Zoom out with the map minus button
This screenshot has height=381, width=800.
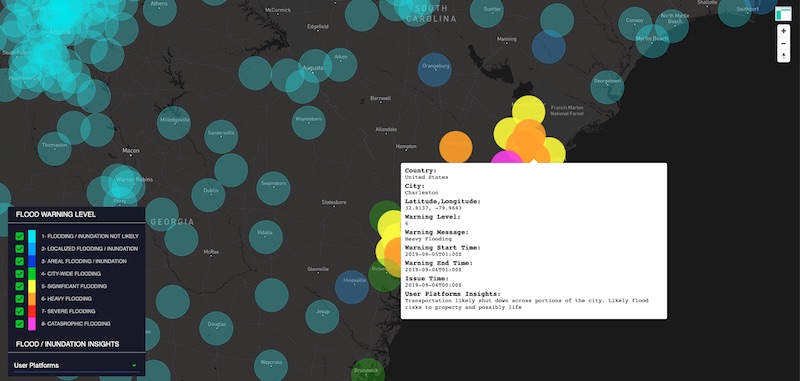pyautogui.click(x=783, y=43)
